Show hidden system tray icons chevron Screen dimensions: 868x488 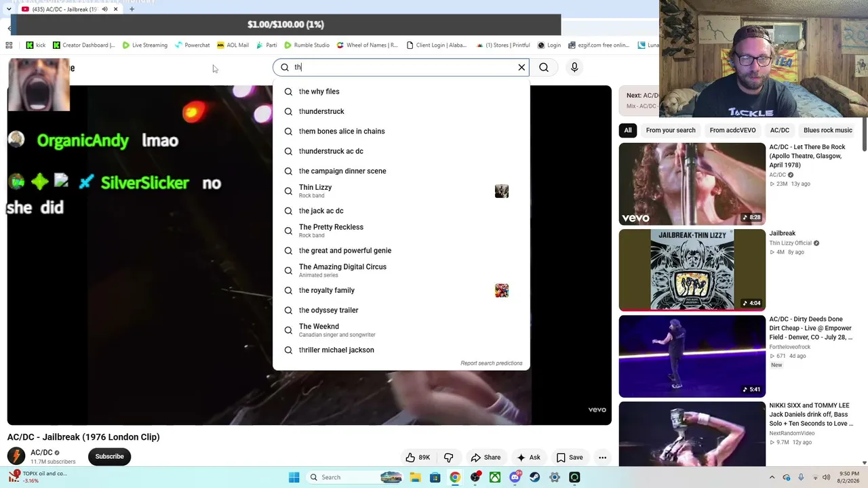coord(772,477)
